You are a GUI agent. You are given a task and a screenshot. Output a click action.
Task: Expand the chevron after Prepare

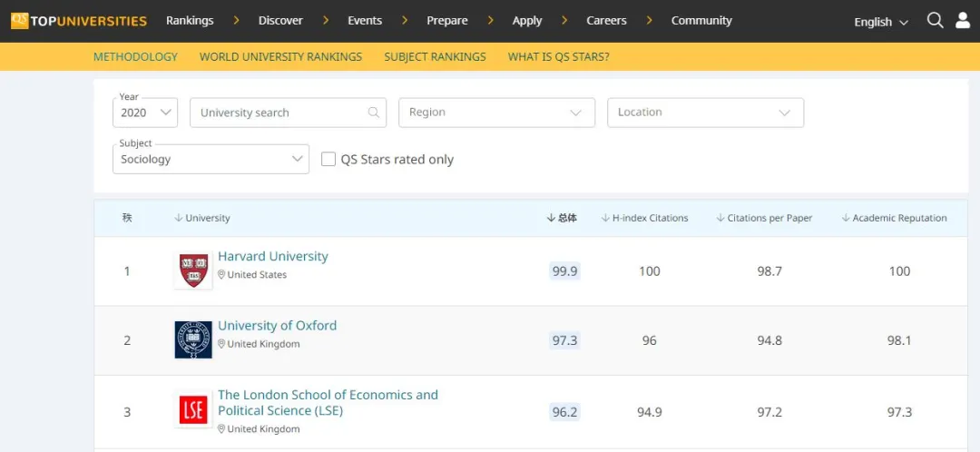pos(491,21)
